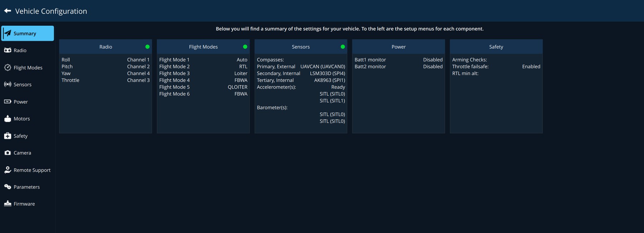The image size is (644, 233).
Task: Open Remote Support page label
Action: point(32,170)
